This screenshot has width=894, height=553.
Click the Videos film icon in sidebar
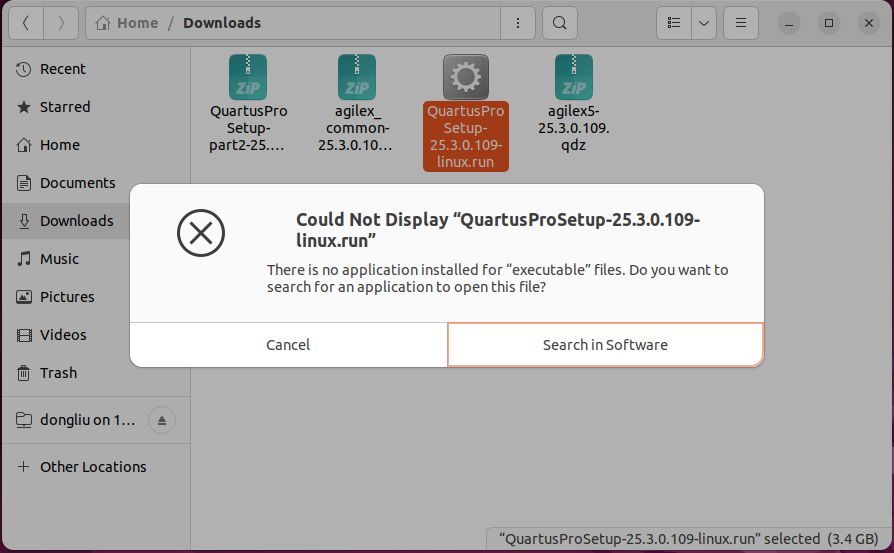[23, 335]
